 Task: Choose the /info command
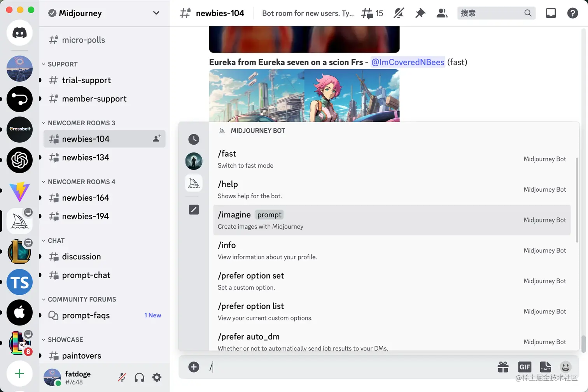click(x=392, y=250)
